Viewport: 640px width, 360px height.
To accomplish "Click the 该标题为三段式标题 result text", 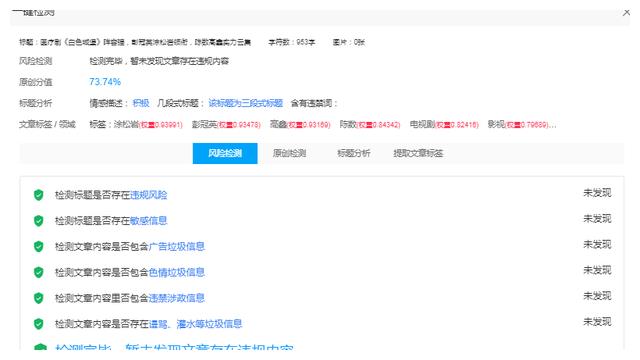I will [x=245, y=103].
